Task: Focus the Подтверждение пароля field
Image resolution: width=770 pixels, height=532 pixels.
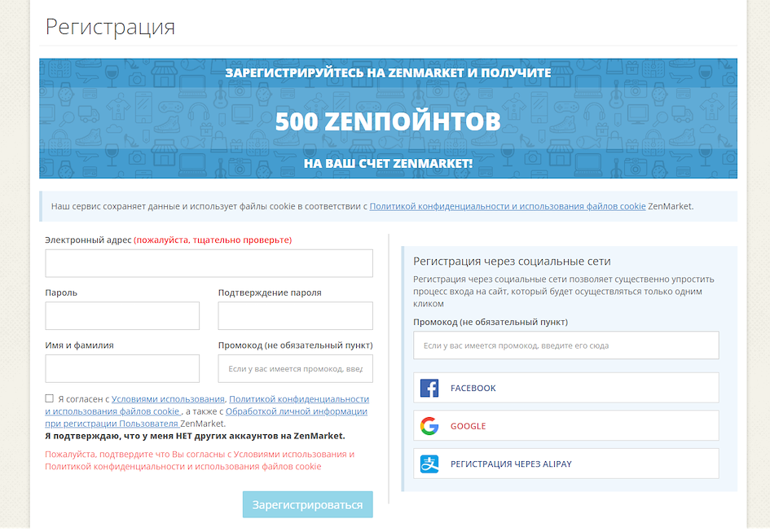Action: point(295,315)
